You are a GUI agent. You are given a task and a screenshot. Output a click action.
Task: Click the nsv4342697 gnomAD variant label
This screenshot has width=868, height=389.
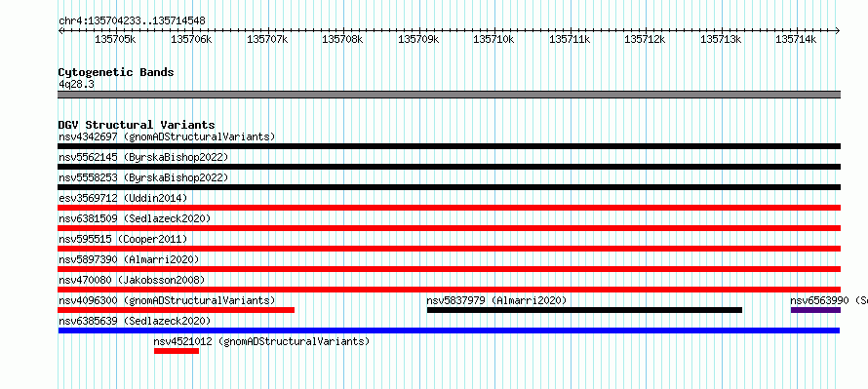(x=167, y=136)
